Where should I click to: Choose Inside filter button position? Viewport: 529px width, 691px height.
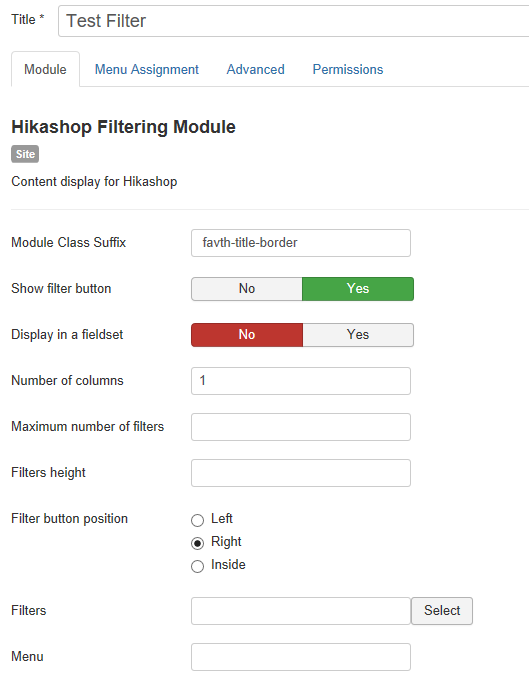[197, 566]
